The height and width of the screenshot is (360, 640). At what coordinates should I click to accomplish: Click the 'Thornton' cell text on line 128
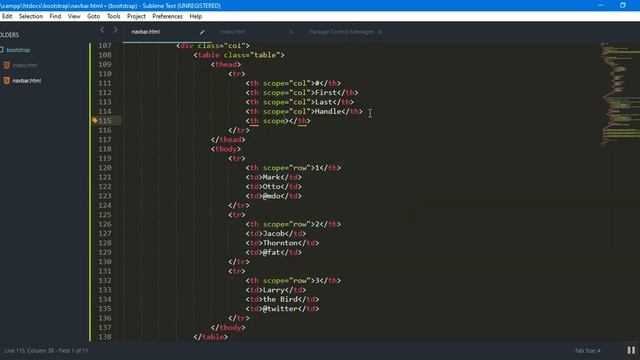(x=280, y=243)
